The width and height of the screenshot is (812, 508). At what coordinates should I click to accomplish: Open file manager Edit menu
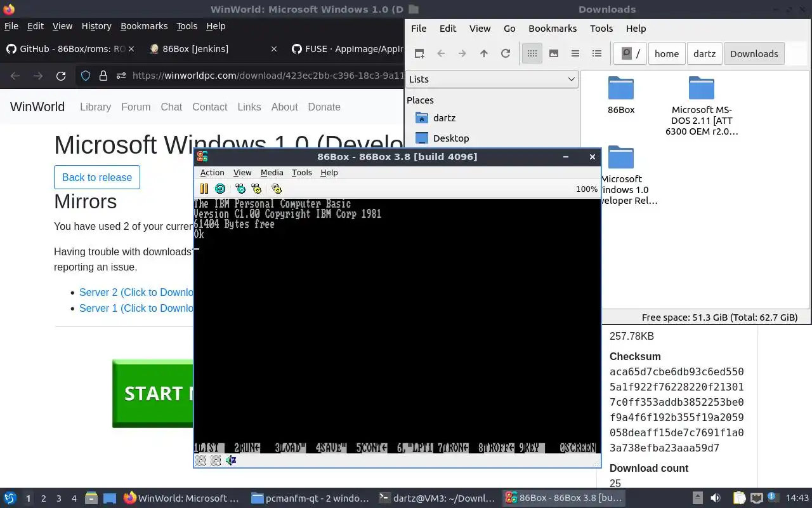point(448,29)
